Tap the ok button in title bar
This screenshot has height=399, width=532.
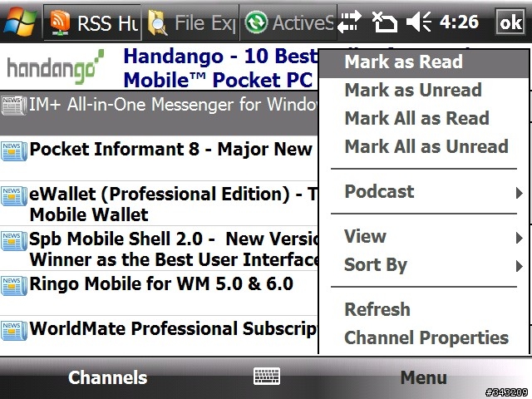coord(510,22)
